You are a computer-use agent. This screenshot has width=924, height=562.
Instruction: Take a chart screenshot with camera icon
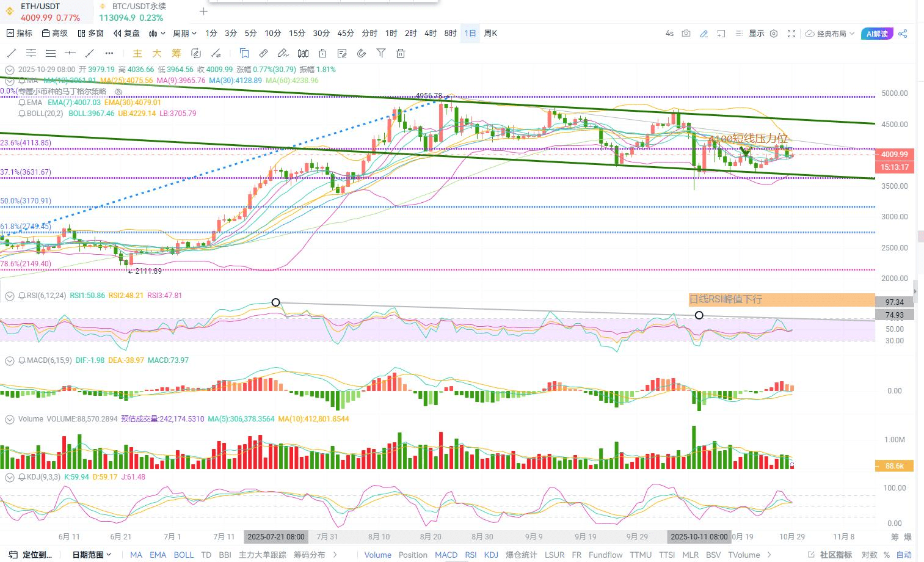(686, 34)
